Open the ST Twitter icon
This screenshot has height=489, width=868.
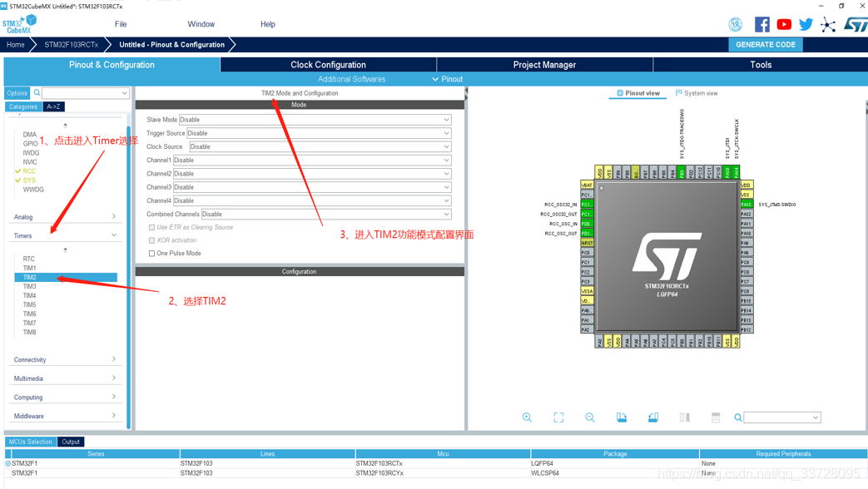(x=806, y=24)
